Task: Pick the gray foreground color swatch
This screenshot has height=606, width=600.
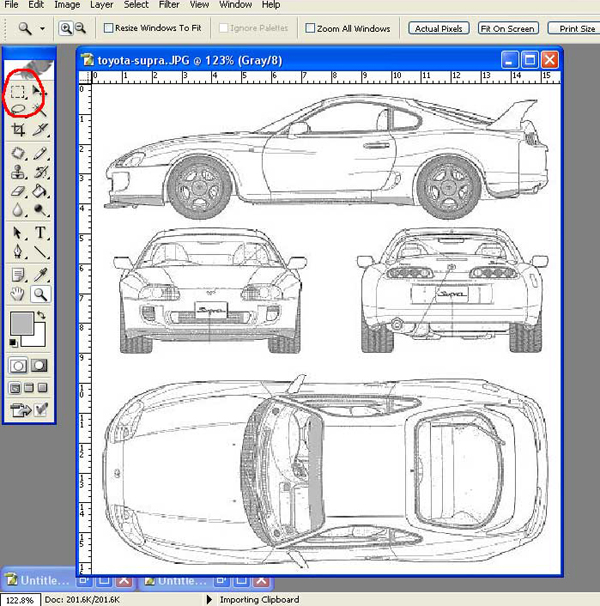Action: click(x=21, y=323)
